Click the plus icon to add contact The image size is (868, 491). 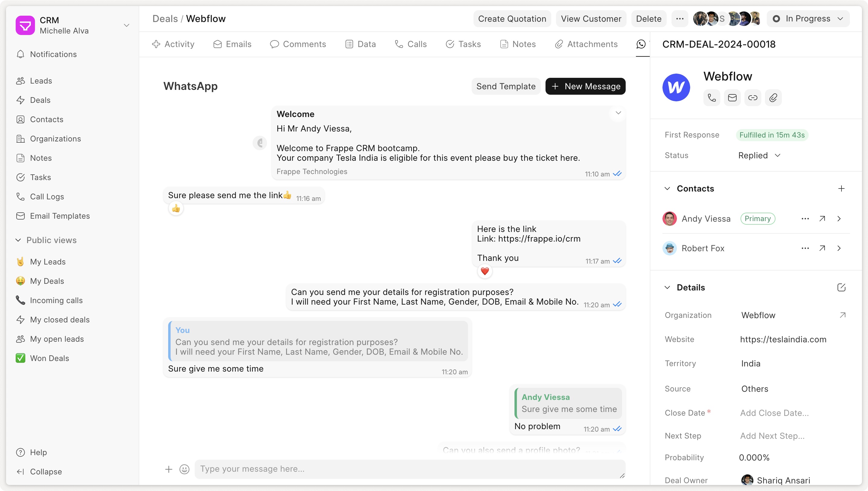click(x=841, y=188)
